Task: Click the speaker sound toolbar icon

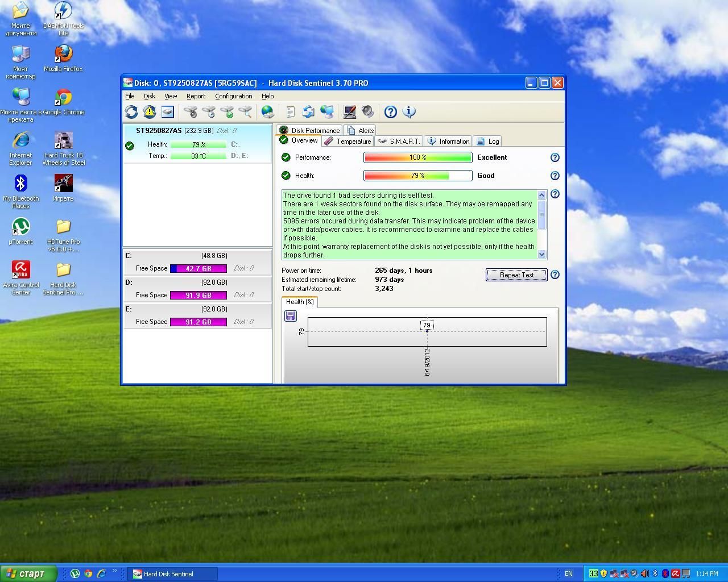Action: tap(368, 112)
